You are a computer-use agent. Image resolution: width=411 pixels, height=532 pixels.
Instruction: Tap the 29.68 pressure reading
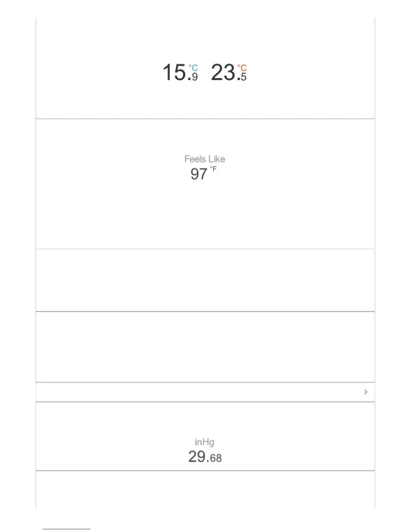tap(205, 457)
